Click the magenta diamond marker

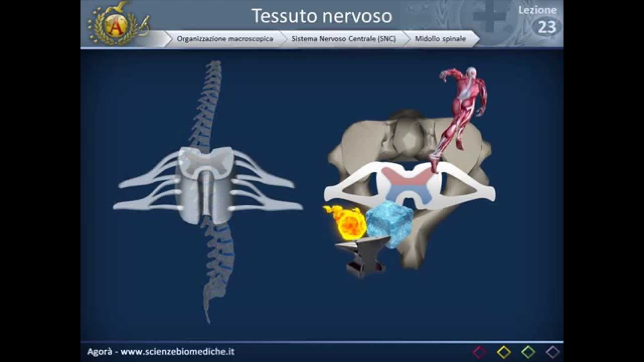pyautogui.click(x=479, y=352)
